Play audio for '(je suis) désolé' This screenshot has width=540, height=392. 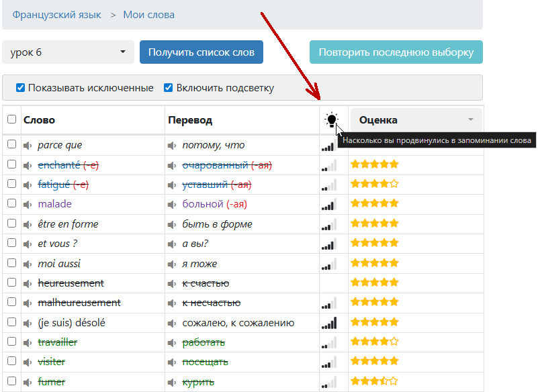coord(28,323)
